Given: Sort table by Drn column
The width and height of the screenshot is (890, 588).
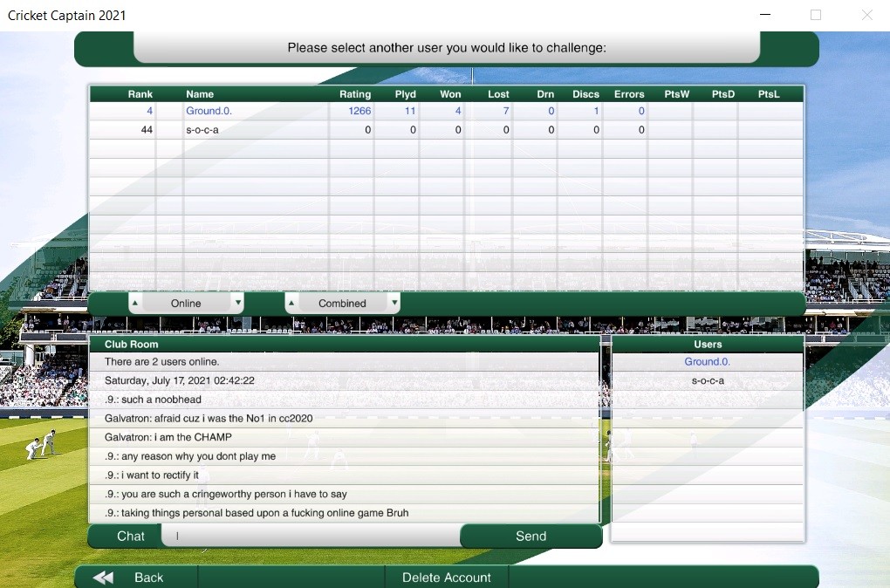Looking at the screenshot, I should point(544,94).
